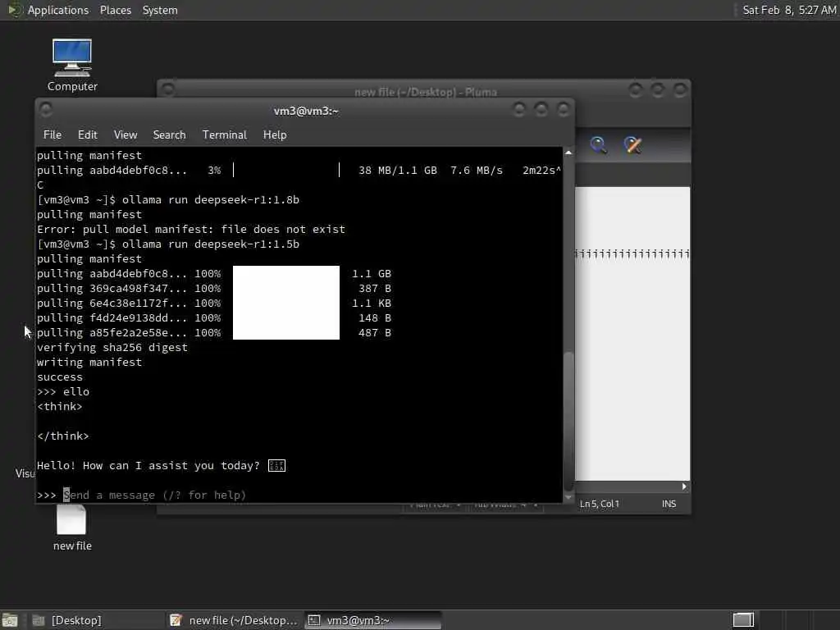This screenshot has width=840, height=630.
Task: Click the Find and Replace icon in Pluma
Action: point(632,144)
